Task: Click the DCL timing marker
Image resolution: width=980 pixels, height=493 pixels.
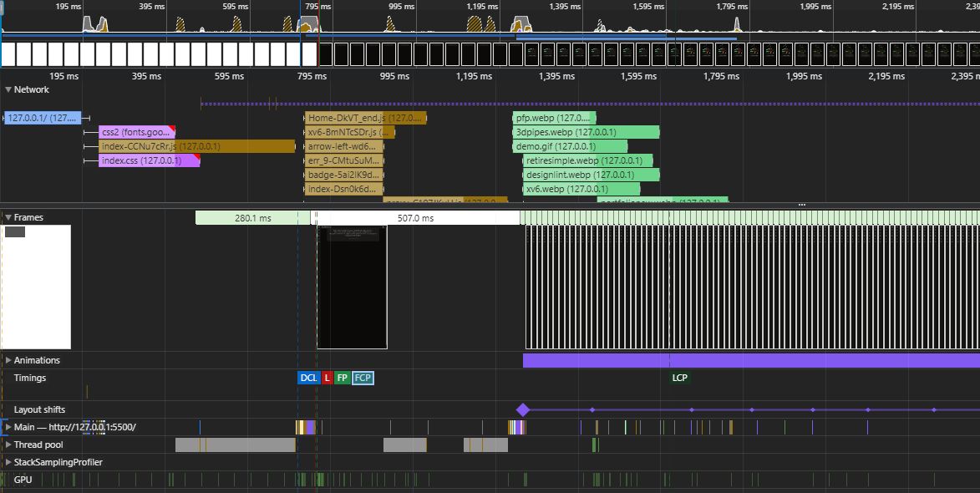Action: click(x=308, y=378)
